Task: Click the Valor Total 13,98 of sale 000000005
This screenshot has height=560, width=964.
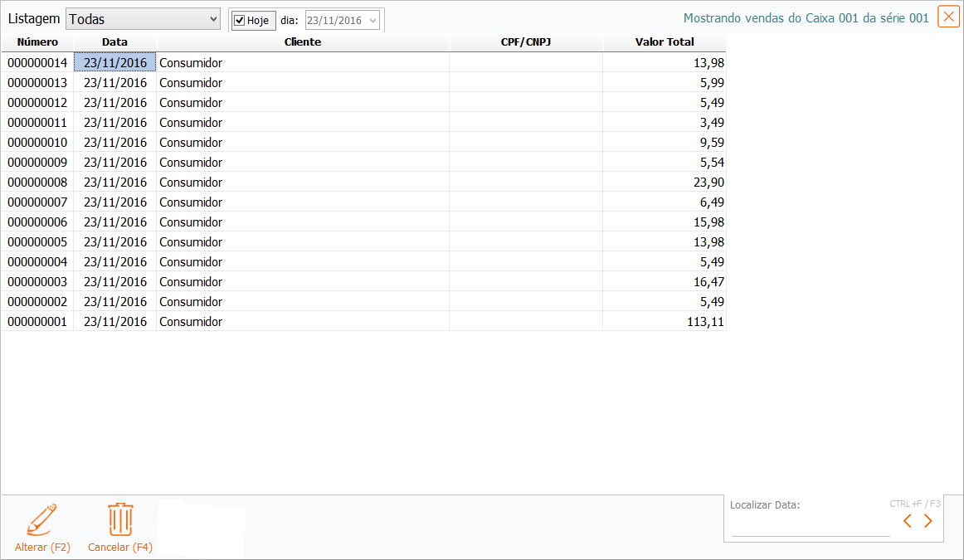Action: tap(708, 241)
